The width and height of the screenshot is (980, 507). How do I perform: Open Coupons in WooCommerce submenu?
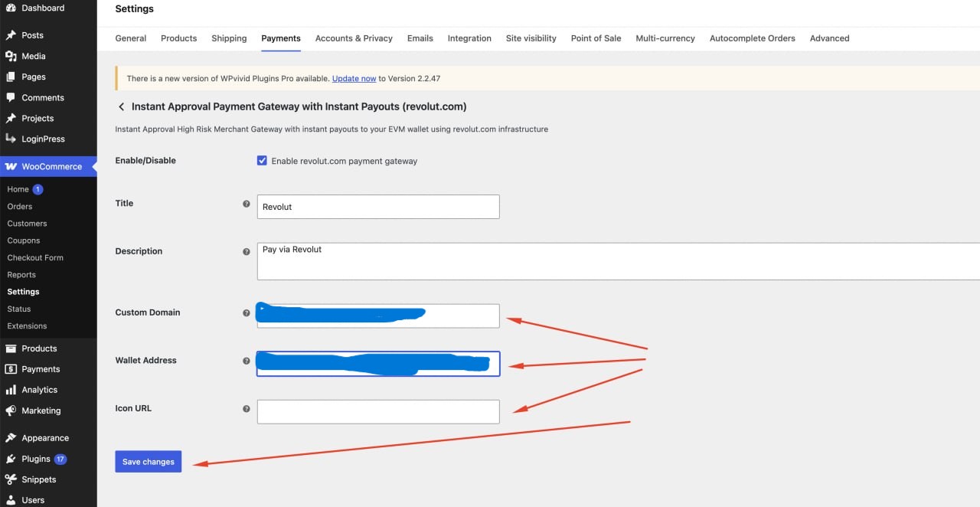[24, 240]
